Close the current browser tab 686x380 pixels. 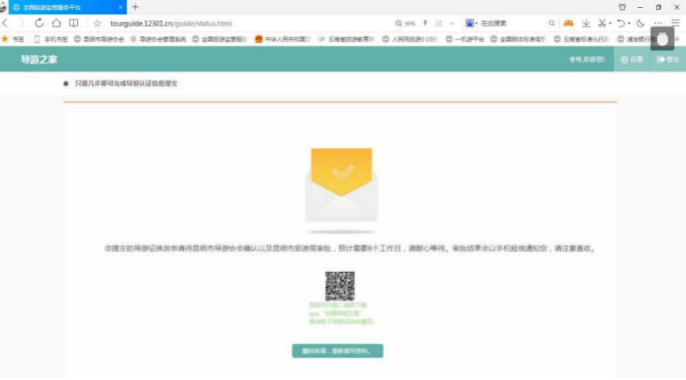point(120,7)
